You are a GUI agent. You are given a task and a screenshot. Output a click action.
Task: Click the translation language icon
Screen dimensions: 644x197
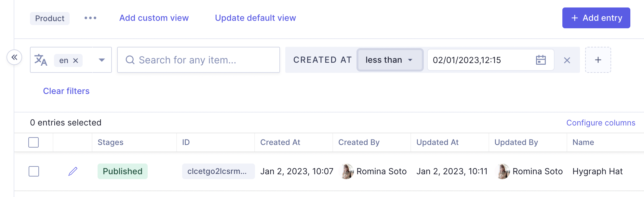click(x=41, y=60)
